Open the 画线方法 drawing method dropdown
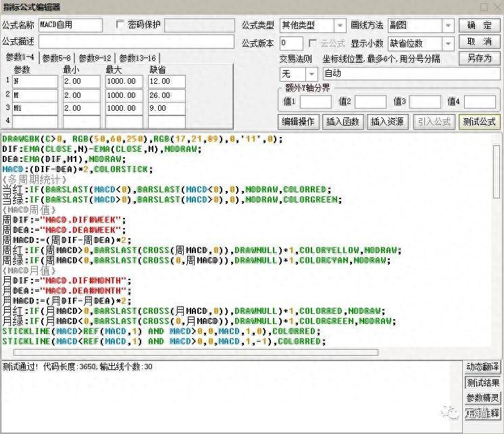Image resolution: width=504 pixels, height=434 pixels. [x=448, y=26]
